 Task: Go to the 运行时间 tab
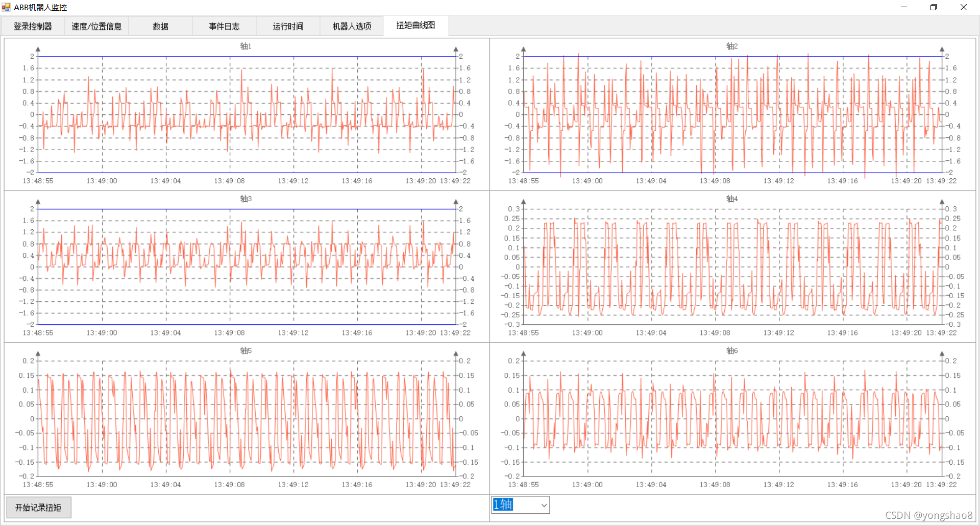point(288,26)
